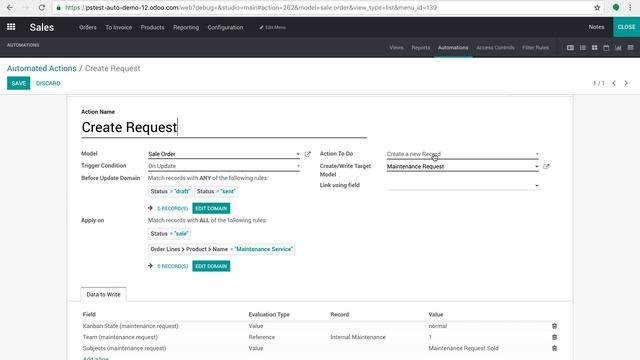Click the Status = "sent" domain tag
The width and height of the screenshot is (640, 360).
(x=216, y=191)
